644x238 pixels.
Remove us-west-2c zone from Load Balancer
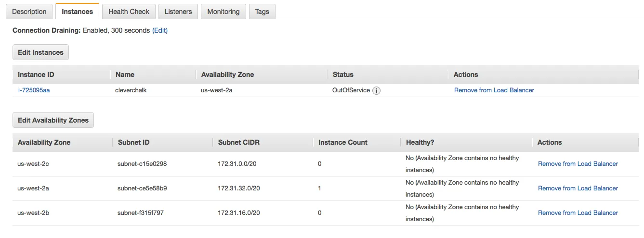pos(578,164)
